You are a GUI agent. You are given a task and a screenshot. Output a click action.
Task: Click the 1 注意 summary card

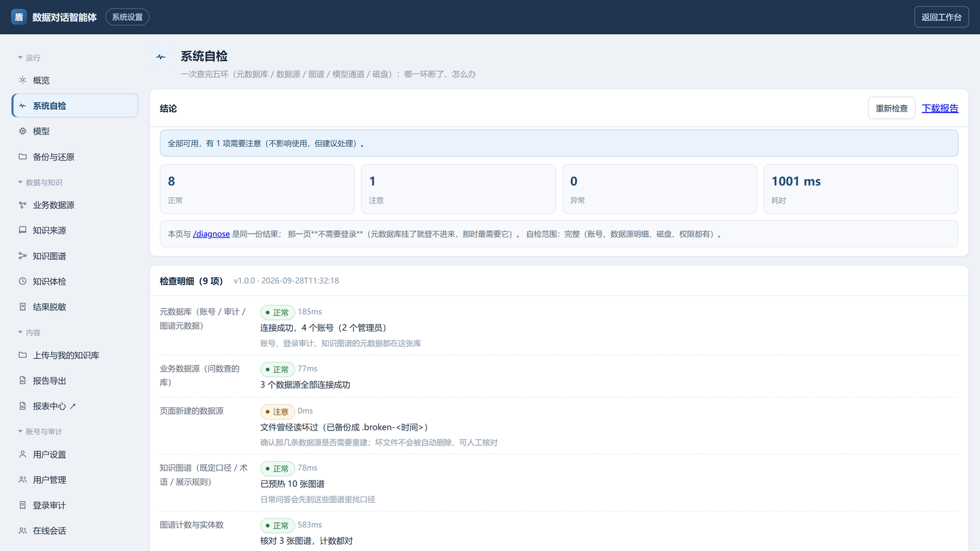pyautogui.click(x=458, y=189)
